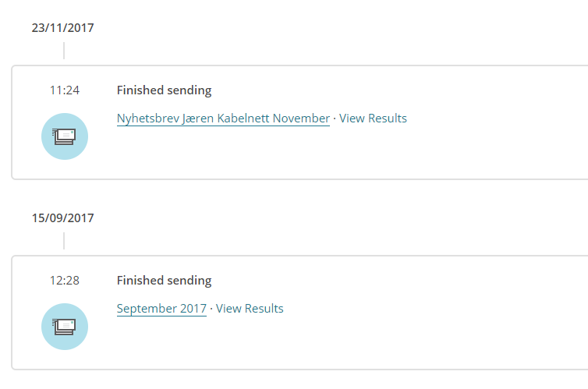Click the timeline connector below 15/09/2017

click(x=64, y=241)
